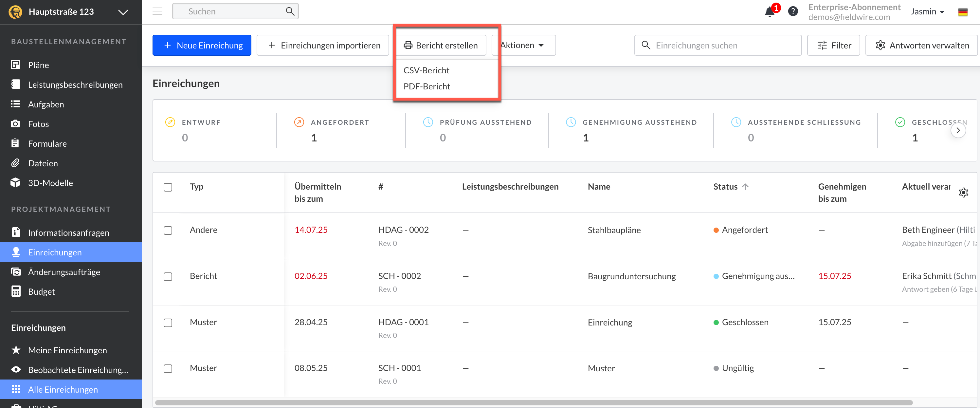Open the help question mark

click(793, 11)
